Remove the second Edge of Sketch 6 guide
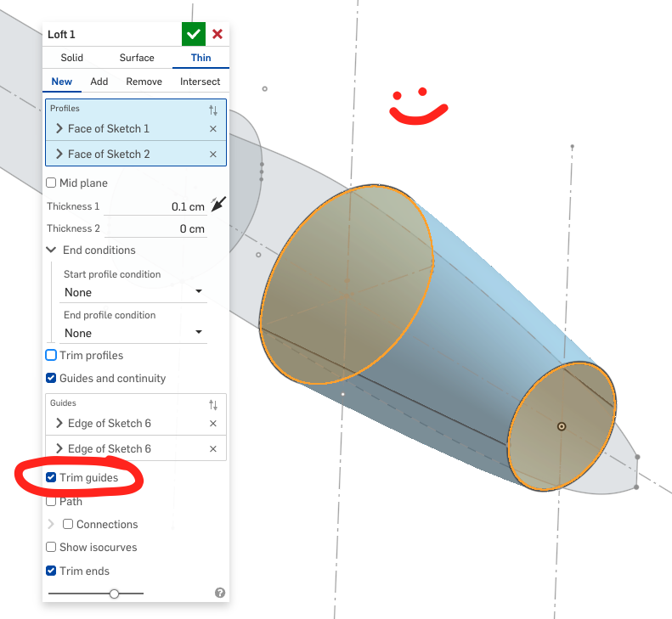Viewport: 672px width, 619px height. [x=213, y=449]
